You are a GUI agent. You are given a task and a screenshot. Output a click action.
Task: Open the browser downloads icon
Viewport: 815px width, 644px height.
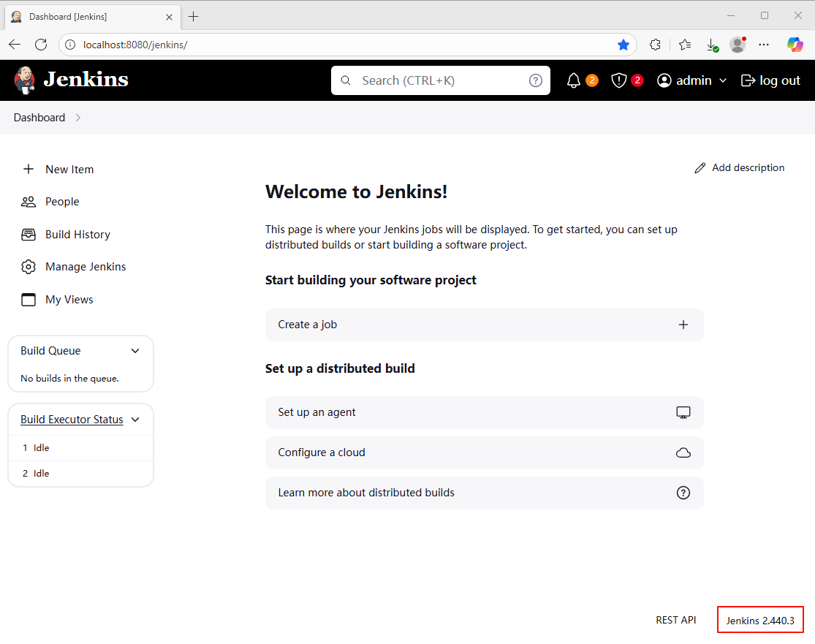tap(713, 45)
